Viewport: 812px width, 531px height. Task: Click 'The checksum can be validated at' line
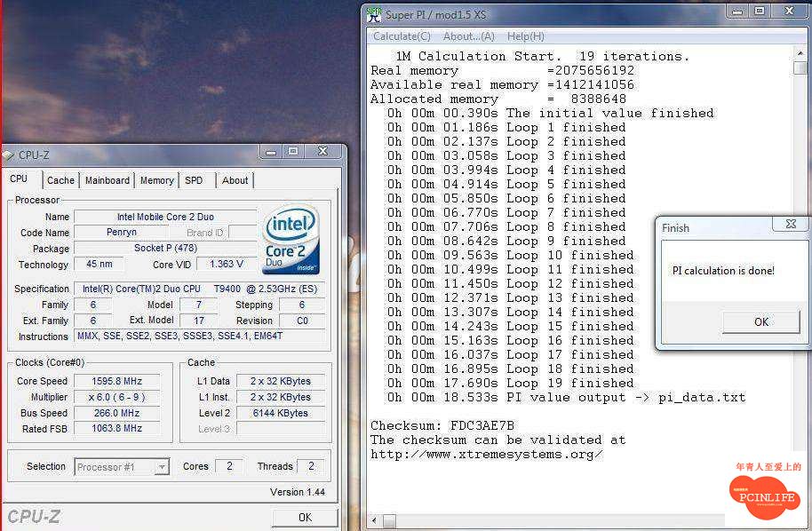pyautogui.click(x=498, y=440)
